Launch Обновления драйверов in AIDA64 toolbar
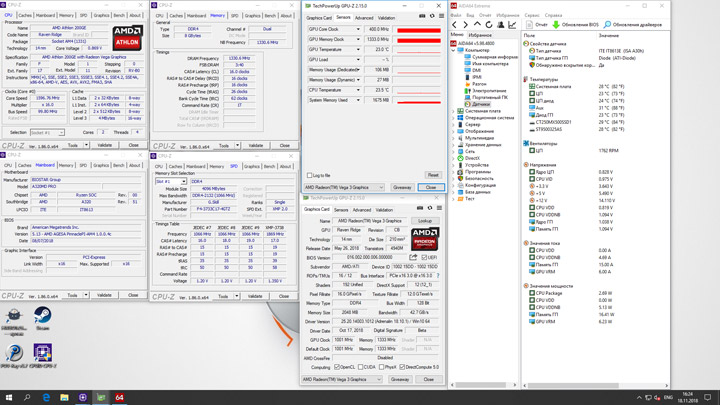Screen dimensions: 720x405 click(633, 25)
